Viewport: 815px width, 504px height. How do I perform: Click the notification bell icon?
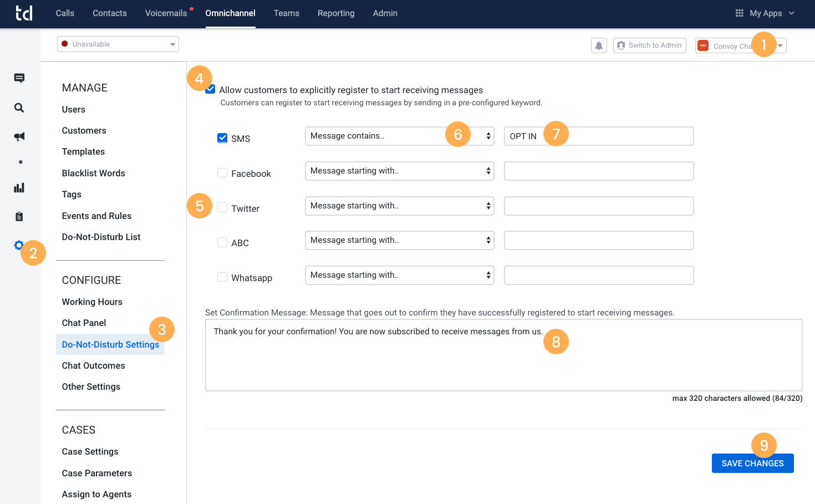(x=599, y=45)
